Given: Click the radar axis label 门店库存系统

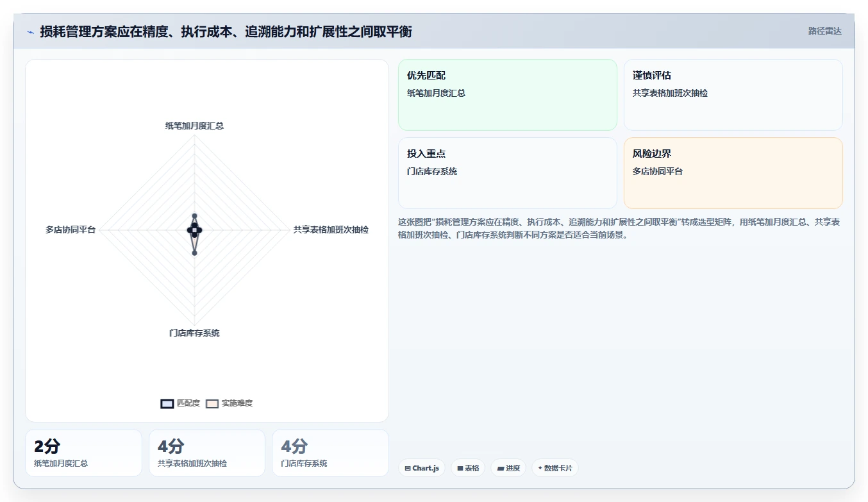Looking at the screenshot, I should (194, 333).
